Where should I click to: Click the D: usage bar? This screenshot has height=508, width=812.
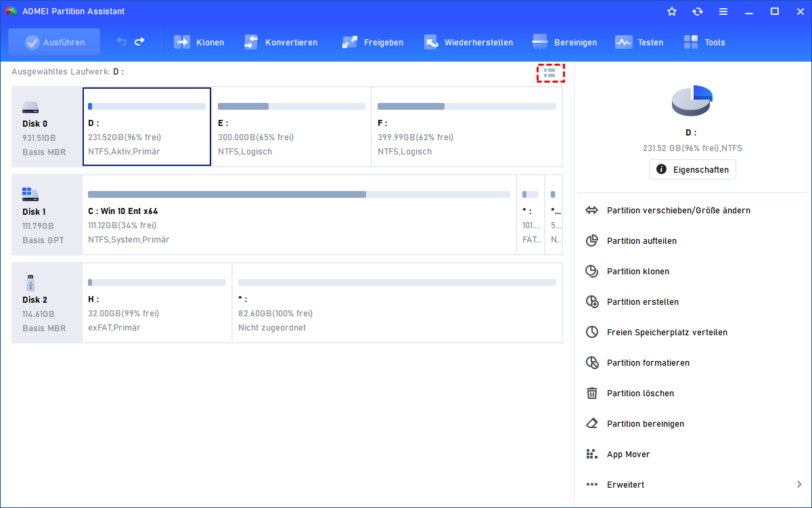[147, 106]
